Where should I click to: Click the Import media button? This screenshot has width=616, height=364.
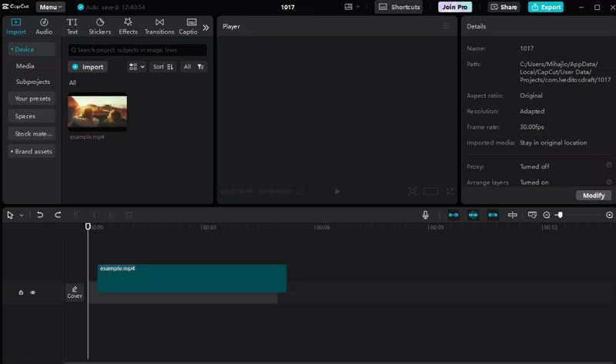(88, 67)
